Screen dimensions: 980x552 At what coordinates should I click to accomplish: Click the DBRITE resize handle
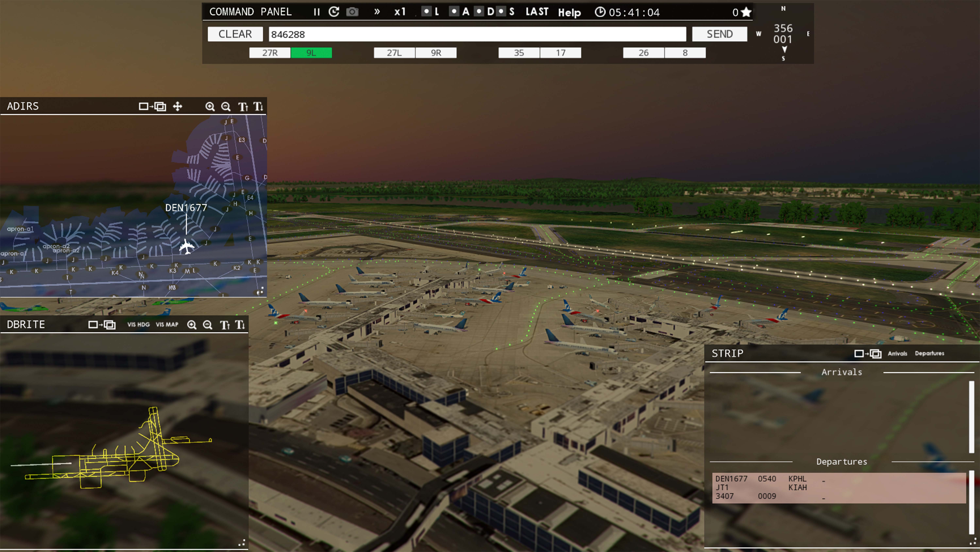coord(242,543)
